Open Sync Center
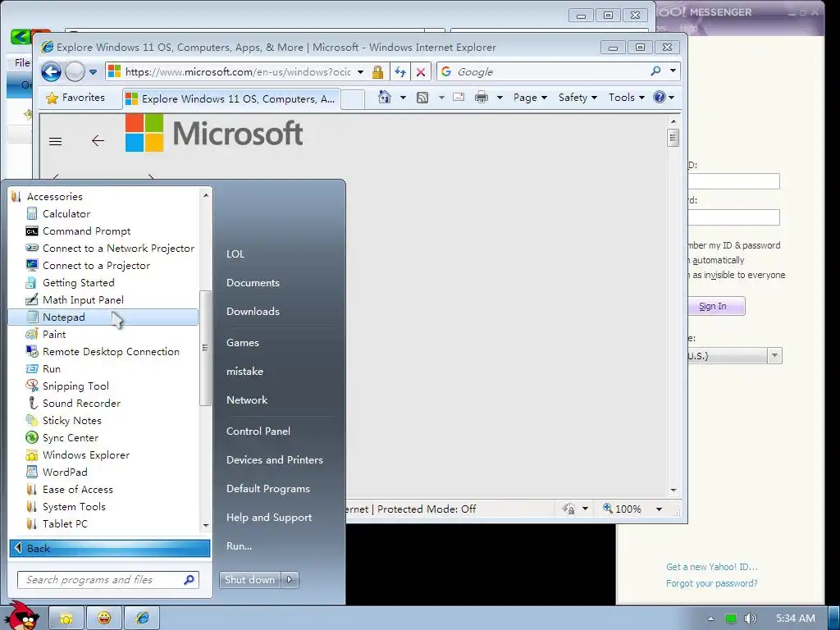840x630 pixels. 62,438
